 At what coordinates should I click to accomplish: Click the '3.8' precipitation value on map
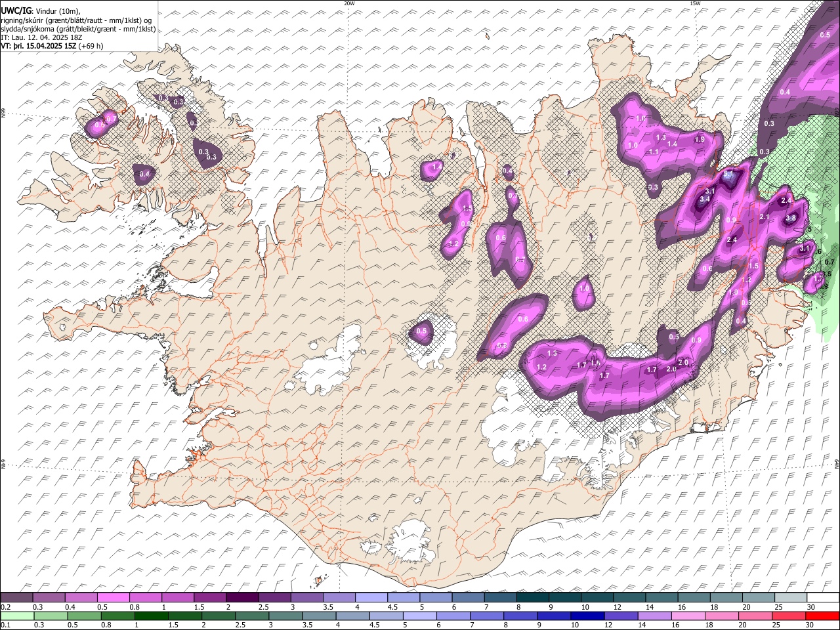click(791, 219)
